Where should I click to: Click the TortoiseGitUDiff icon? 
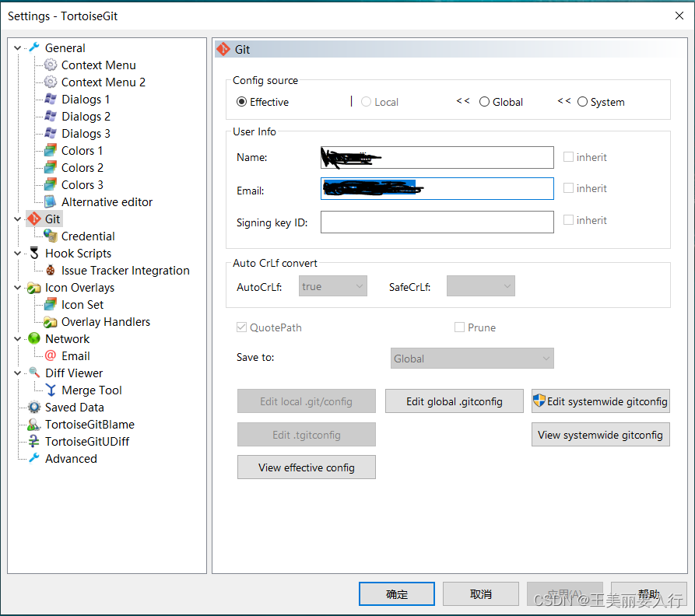pyautogui.click(x=34, y=441)
